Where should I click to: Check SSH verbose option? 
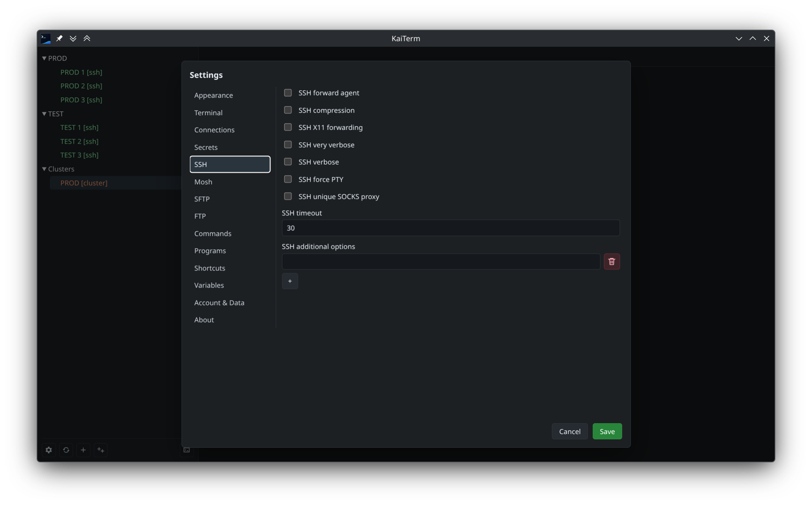(x=288, y=162)
